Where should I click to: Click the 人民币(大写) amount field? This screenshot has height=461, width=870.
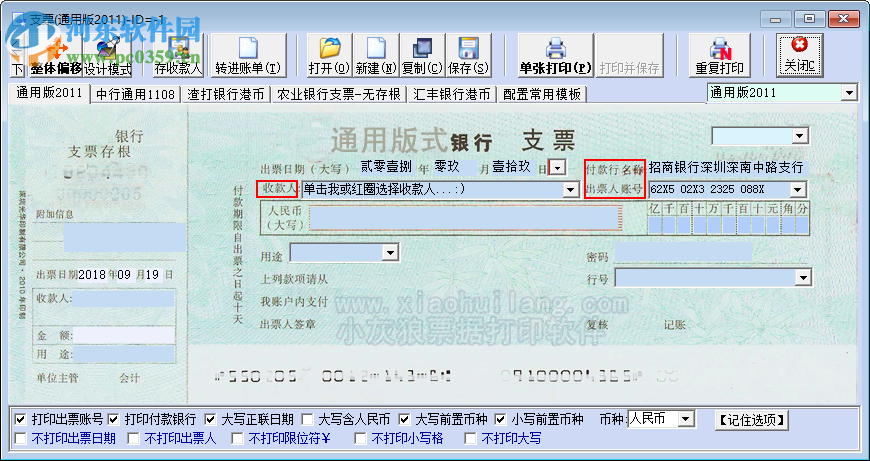point(464,218)
